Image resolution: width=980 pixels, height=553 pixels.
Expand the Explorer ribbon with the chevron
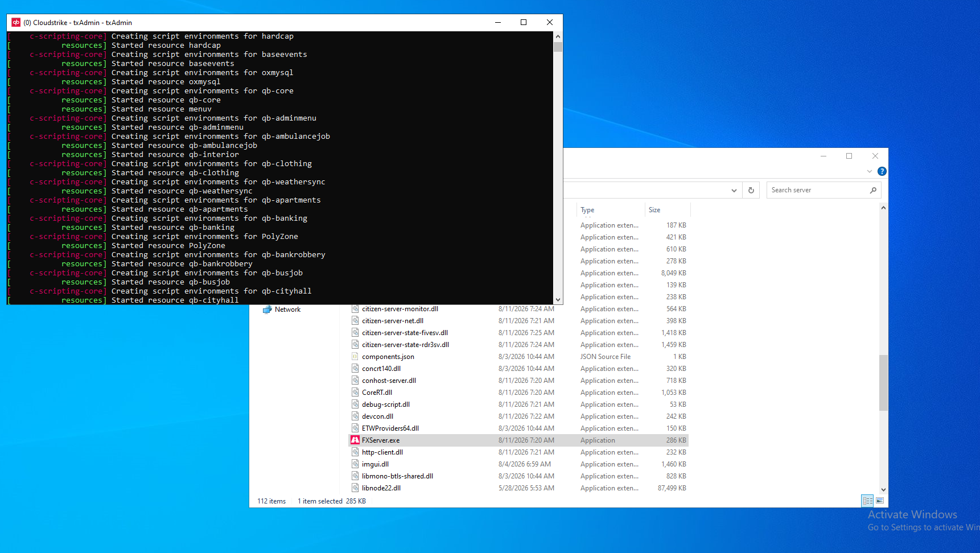(870, 171)
